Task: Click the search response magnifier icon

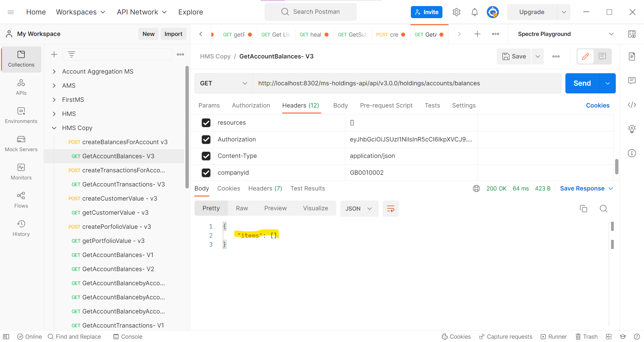Action: (603, 209)
